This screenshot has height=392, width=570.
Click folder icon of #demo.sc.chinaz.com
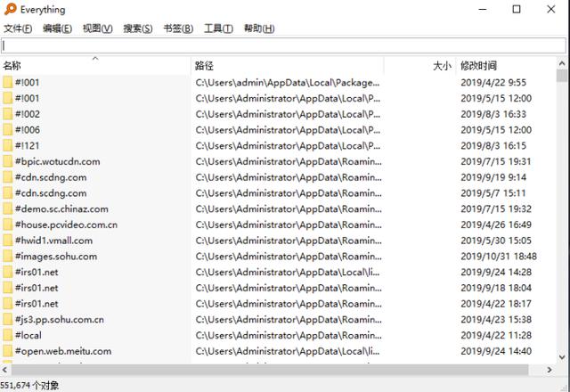(x=8, y=209)
